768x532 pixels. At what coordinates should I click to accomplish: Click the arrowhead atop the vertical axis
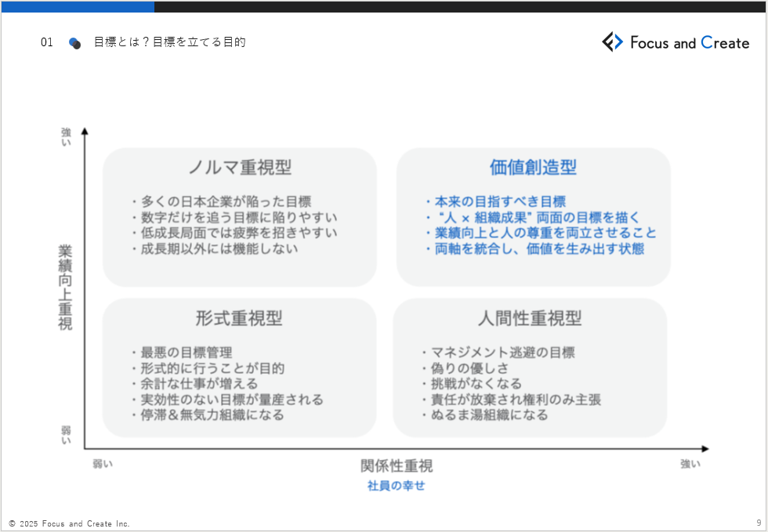point(85,133)
